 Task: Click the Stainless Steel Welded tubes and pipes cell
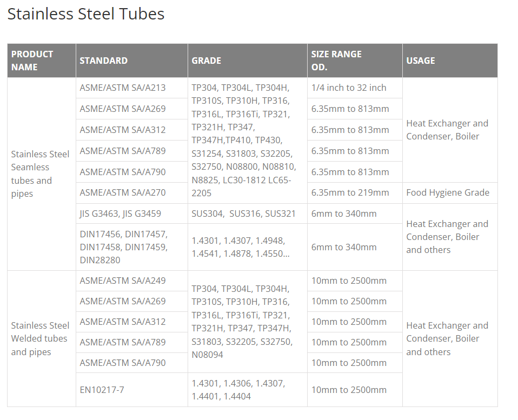pyautogui.click(x=41, y=338)
